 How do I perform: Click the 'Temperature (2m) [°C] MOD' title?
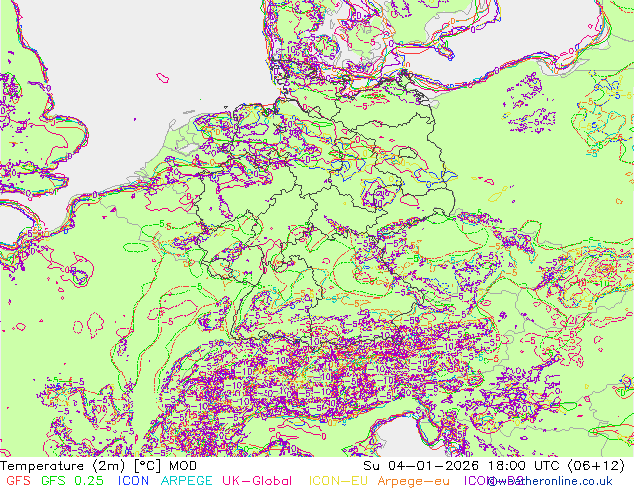point(99,466)
